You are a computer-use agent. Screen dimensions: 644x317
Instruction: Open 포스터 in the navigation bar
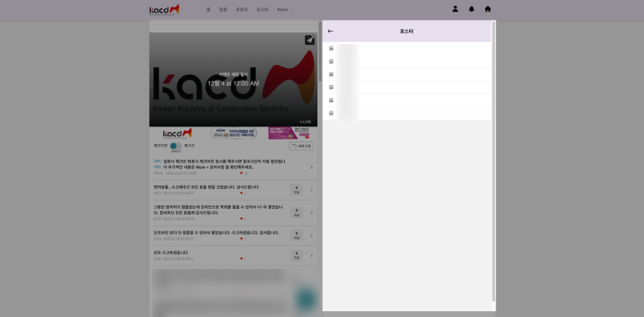(262, 9)
